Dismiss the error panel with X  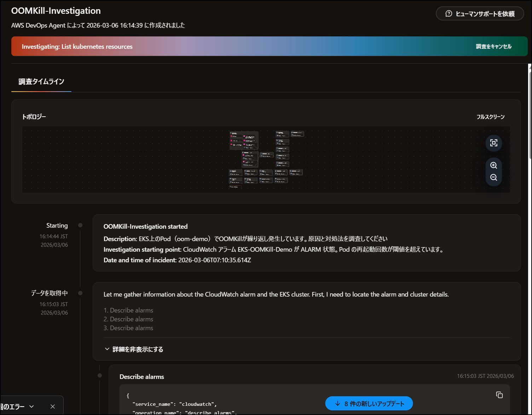click(53, 406)
